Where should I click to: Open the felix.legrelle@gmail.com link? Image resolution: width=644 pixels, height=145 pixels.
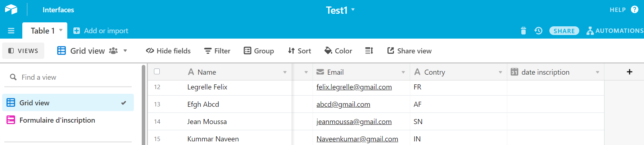click(x=354, y=87)
